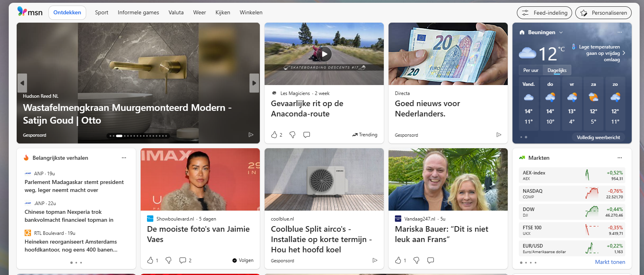The width and height of the screenshot is (644, 275).
Task: Expand the Beuningen location dropdown
Action: tap(561, 32)
